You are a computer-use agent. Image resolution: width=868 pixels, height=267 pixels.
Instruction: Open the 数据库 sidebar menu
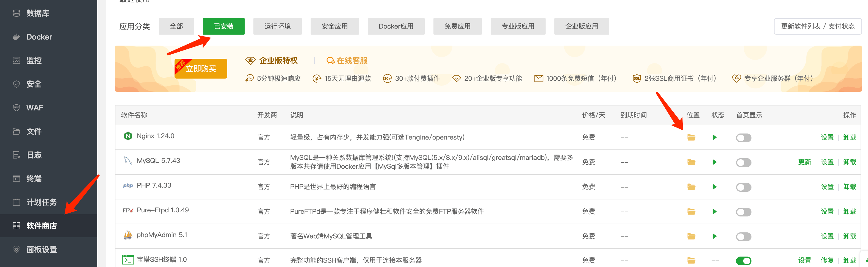tap(49, 13)
